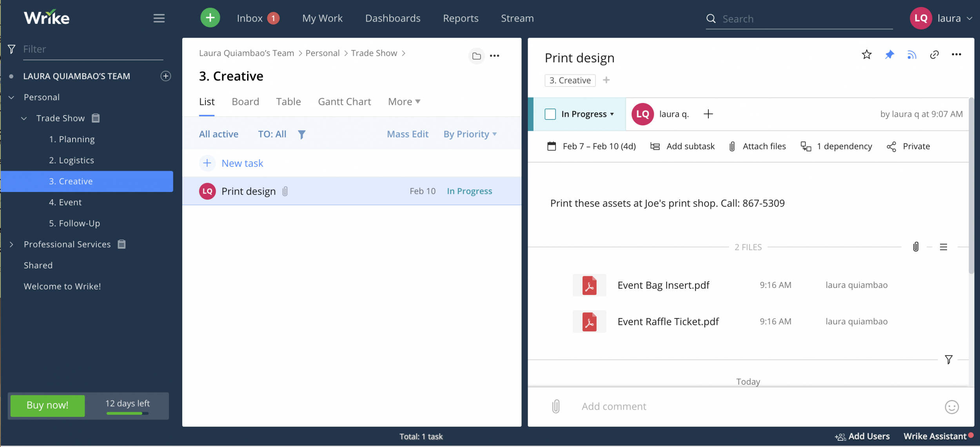Viewport: 980px width, 447px height.
Task: Switch to the Board view tab
Action: tap(245, 101)
